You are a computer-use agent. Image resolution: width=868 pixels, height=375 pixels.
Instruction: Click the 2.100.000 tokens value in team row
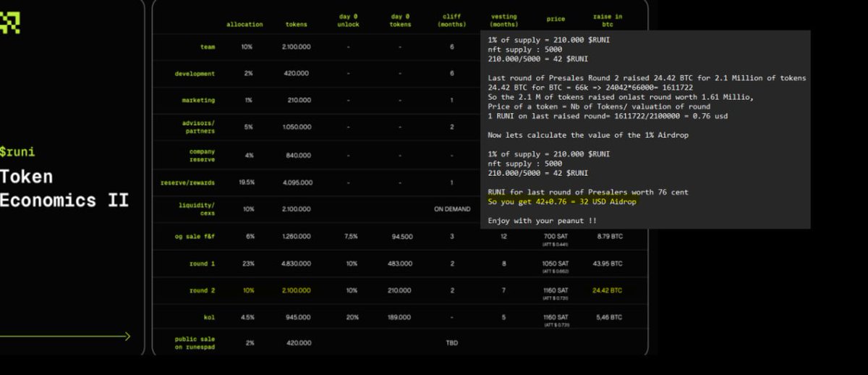tap(297, 47)
